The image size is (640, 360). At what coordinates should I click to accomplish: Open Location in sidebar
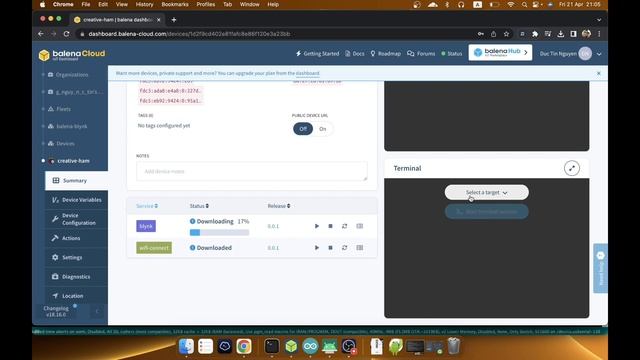pos(76,296)
